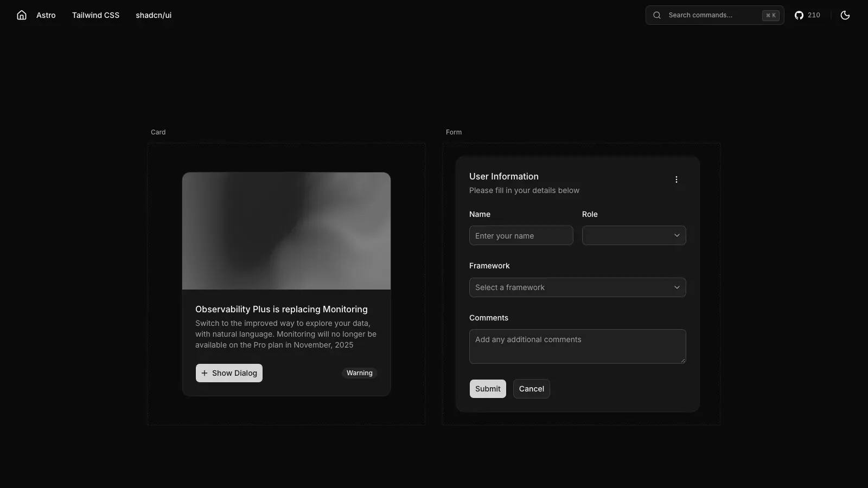The height and width of the screenshot is (488, 868).
Task: Open the Role dropdown
Action: pyautogui.click(x=634, y=235)
